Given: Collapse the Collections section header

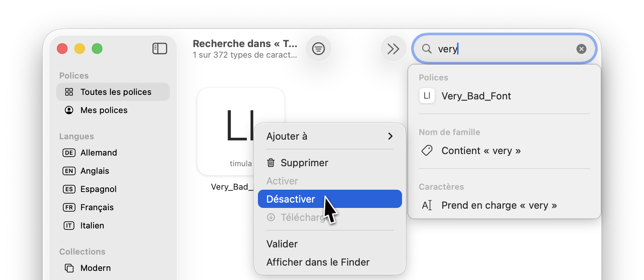Looking at the screenshot, I should (x=82, y=251).
